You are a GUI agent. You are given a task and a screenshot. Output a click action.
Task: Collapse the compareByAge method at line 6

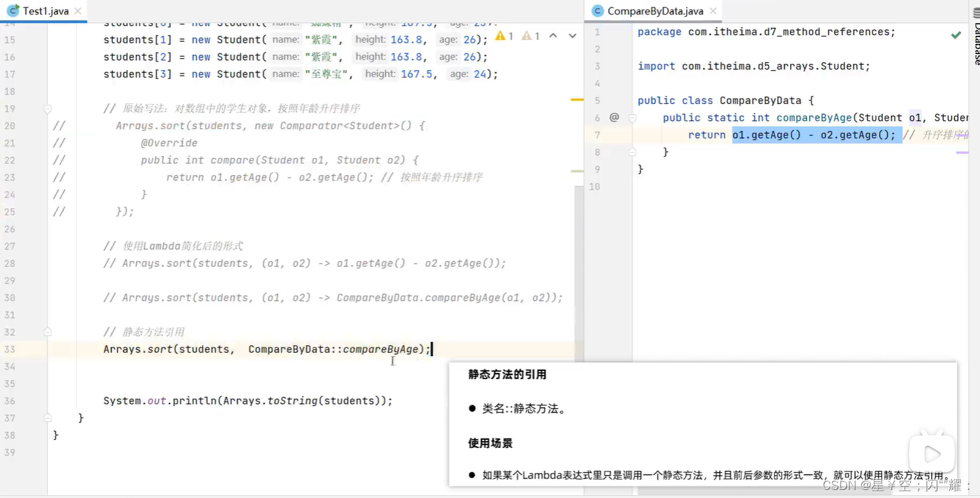tap(632, 118)
